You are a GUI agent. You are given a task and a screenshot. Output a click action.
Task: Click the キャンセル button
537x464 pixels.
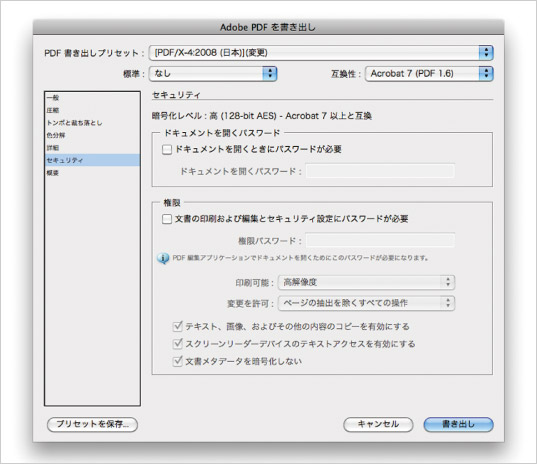(378, 424)
